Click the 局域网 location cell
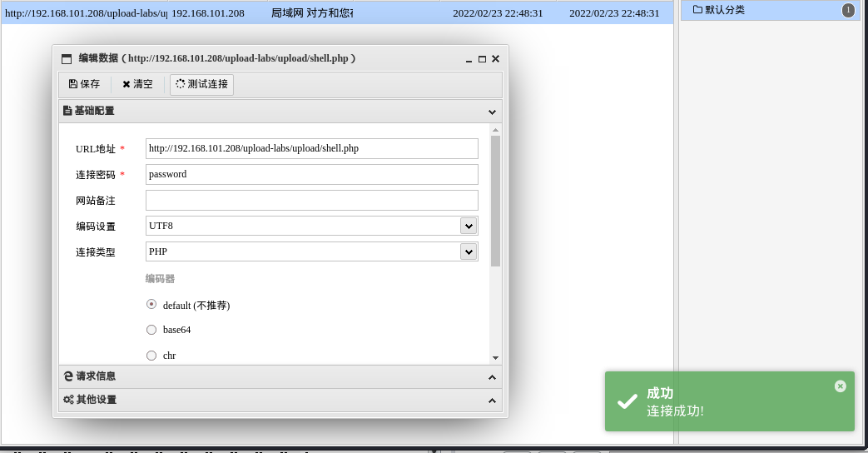This screenshot has width=868, height=453. pyautogui.click(x=311, y=13)
